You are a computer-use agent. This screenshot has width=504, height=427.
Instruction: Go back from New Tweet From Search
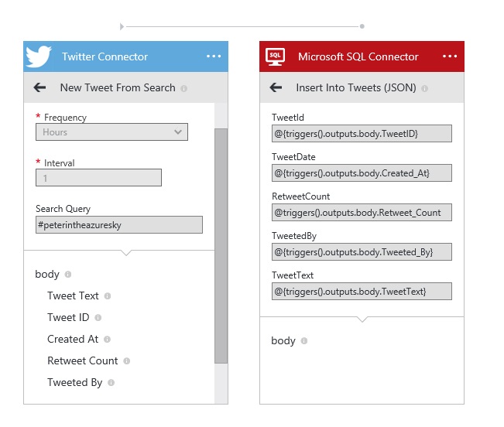39,87
